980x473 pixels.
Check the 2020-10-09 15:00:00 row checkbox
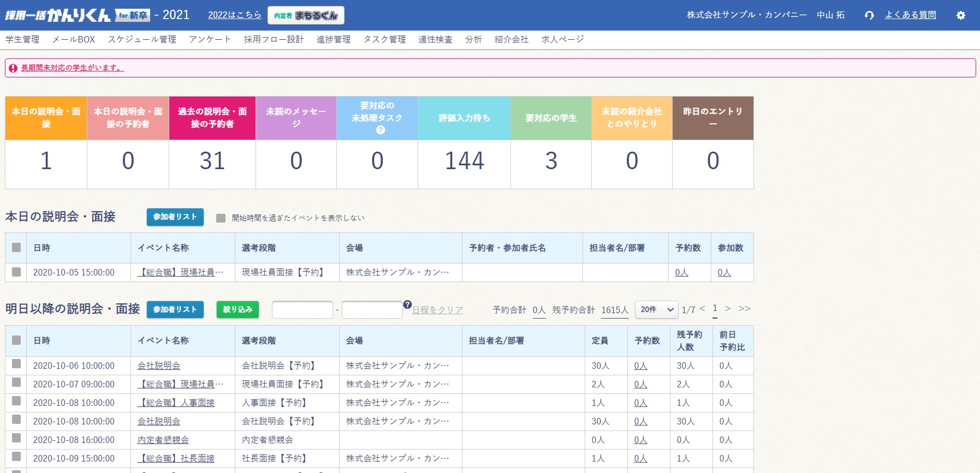[x=16, y=457]
